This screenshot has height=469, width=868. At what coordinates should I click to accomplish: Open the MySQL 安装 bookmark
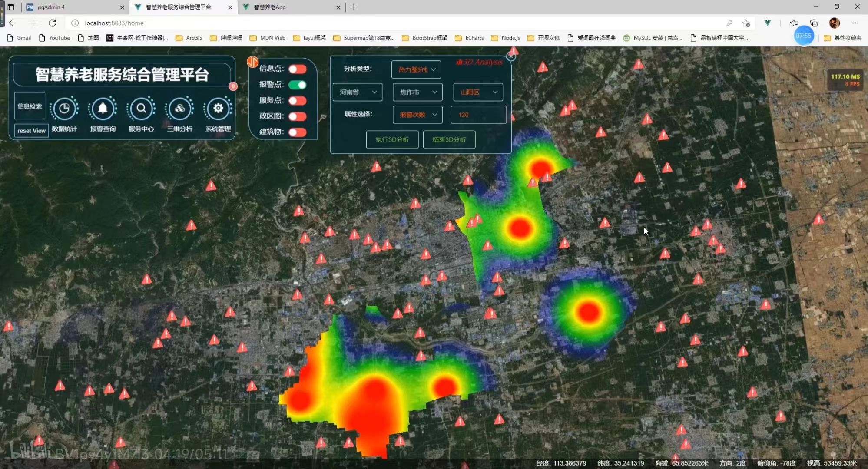point(653,38)
